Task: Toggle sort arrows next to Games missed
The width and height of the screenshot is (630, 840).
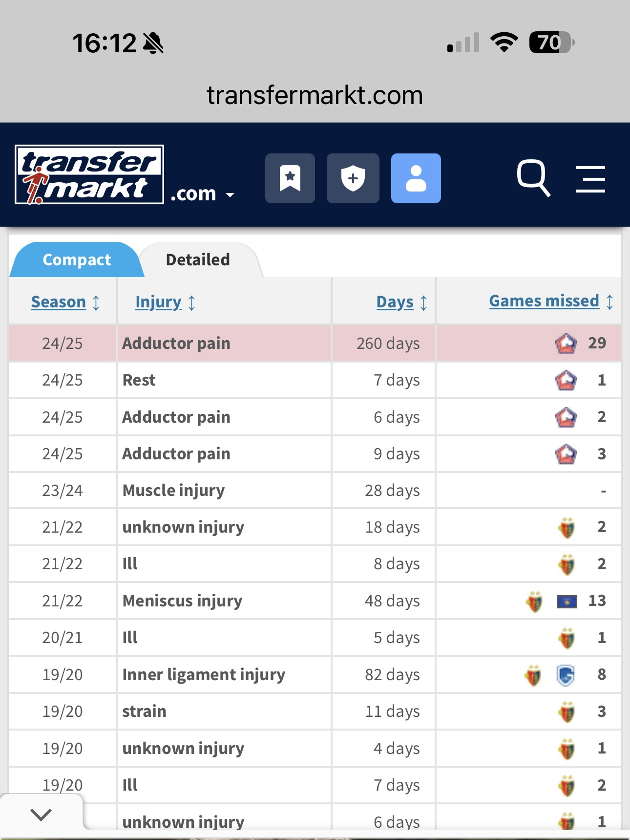Action: pyautogui.click(x=609, y=302)
